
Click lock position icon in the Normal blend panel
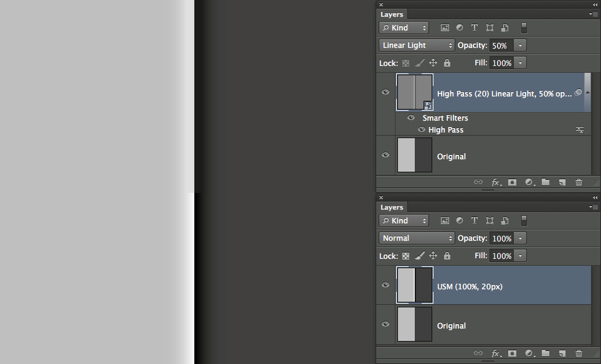click(x=433, y=256)
